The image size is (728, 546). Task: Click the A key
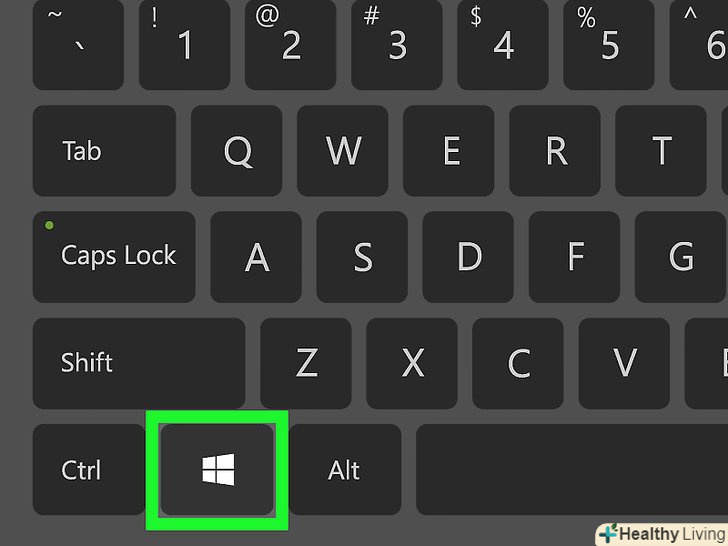256,257
